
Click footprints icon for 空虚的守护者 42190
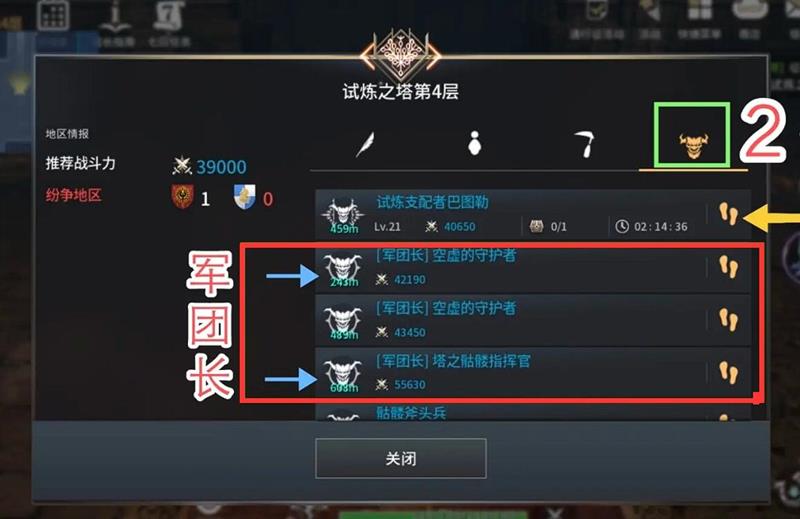(x=729, y=267)
